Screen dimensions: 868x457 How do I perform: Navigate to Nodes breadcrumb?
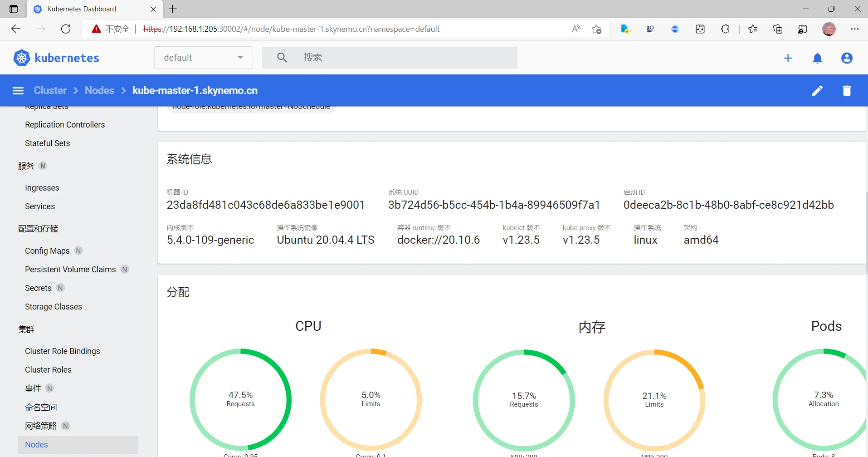coord(99,90)
